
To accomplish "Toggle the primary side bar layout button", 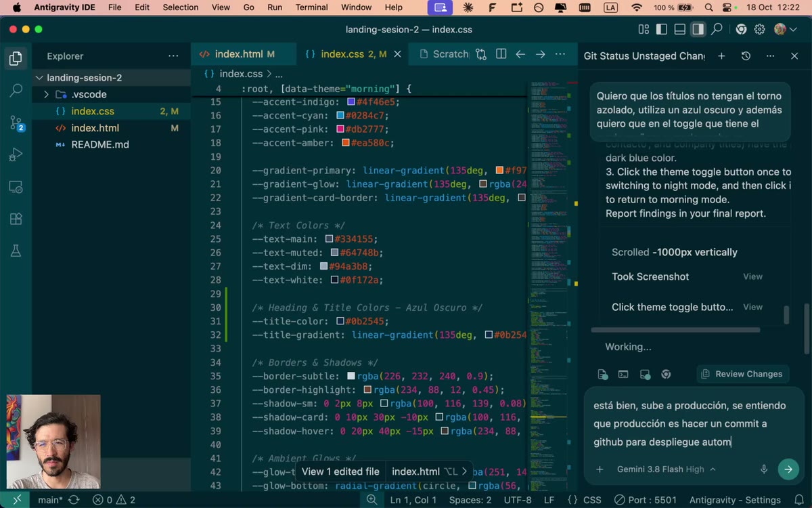I will (662, 30).
